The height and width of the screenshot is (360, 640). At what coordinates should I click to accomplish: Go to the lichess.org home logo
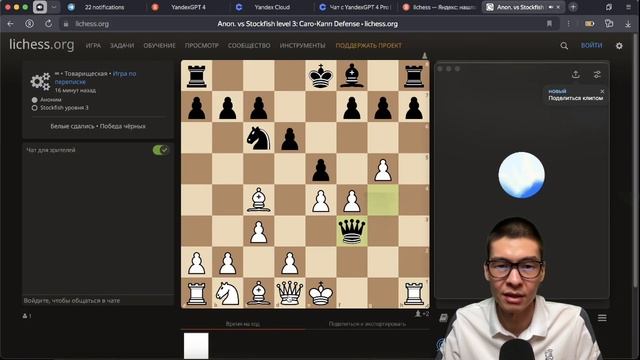42,44
